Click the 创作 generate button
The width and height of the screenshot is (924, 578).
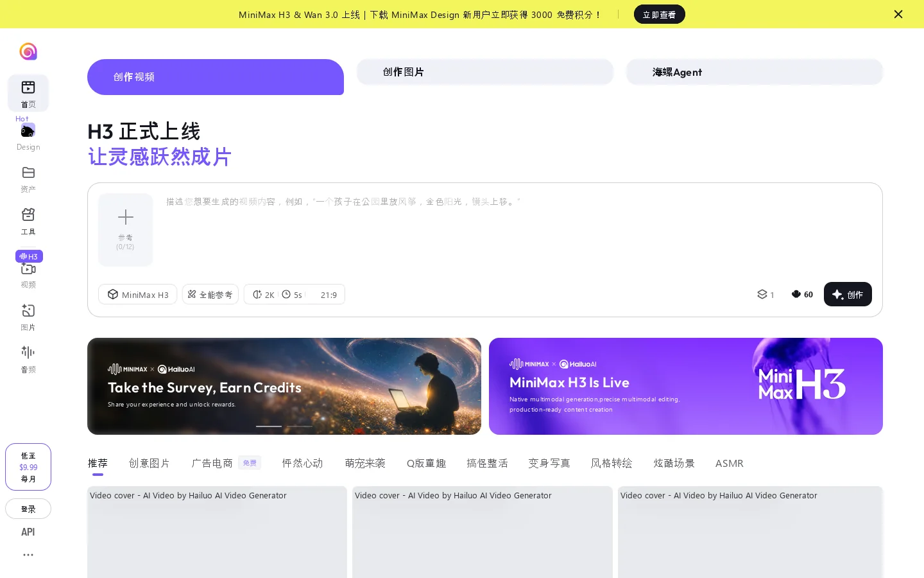(848, 294)
